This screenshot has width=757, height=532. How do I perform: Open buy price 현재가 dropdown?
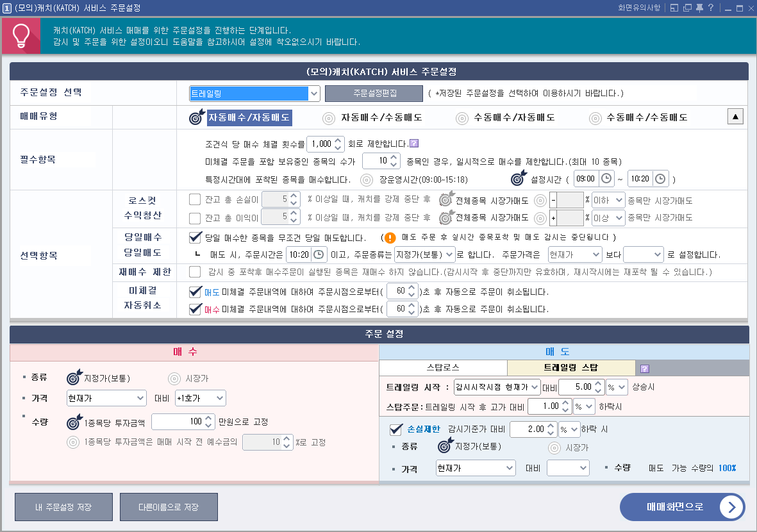106,398
